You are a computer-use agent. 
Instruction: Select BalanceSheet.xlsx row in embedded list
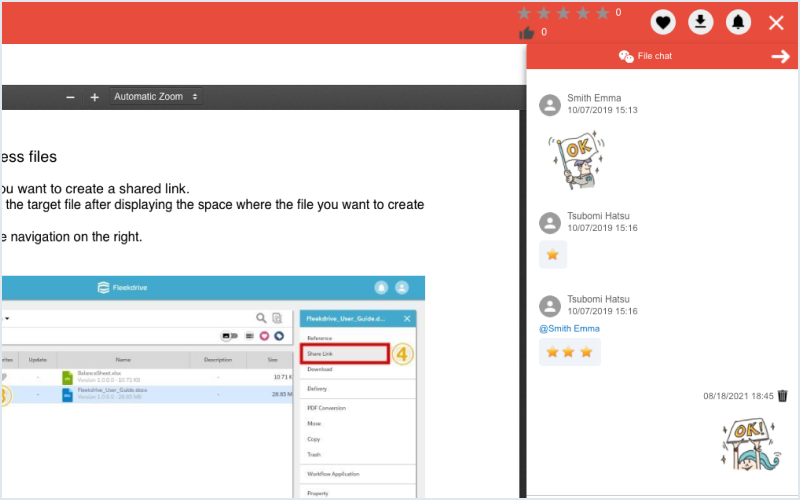[147, 378]
